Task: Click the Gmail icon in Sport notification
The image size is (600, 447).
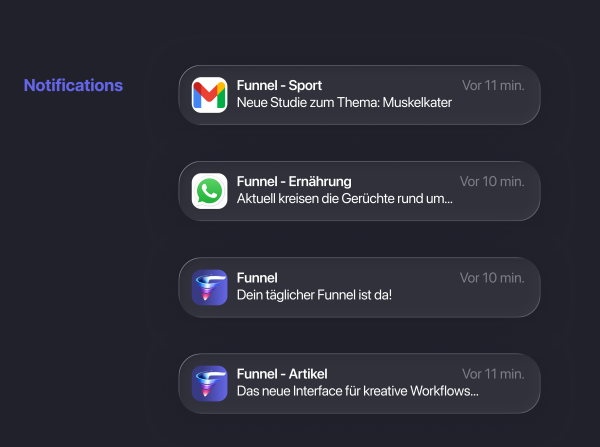Action: pos(209,95)
